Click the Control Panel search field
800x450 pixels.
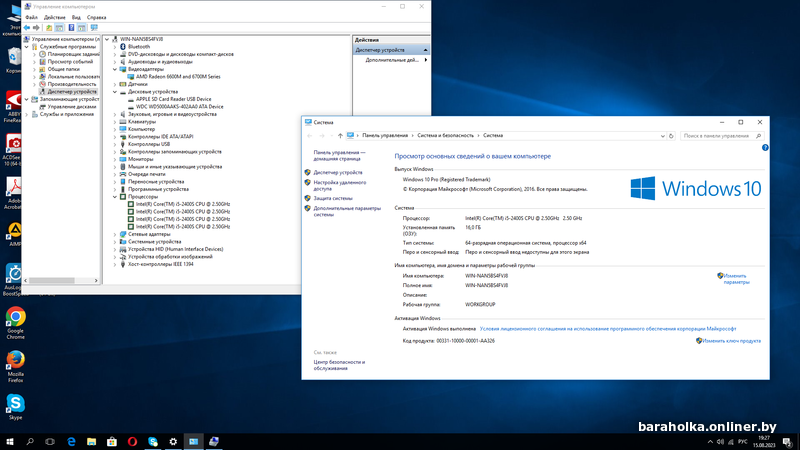pyautogui.click(x=721, y=136)
